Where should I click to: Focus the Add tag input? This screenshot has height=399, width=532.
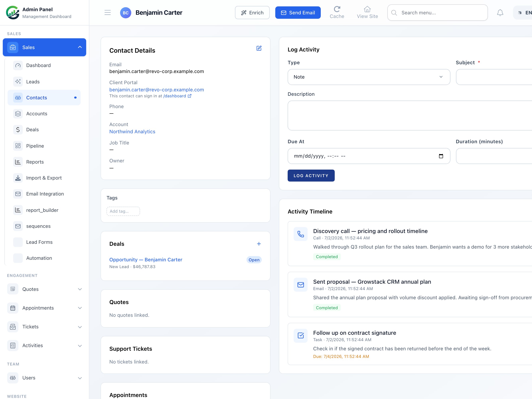tap(123, 211)
